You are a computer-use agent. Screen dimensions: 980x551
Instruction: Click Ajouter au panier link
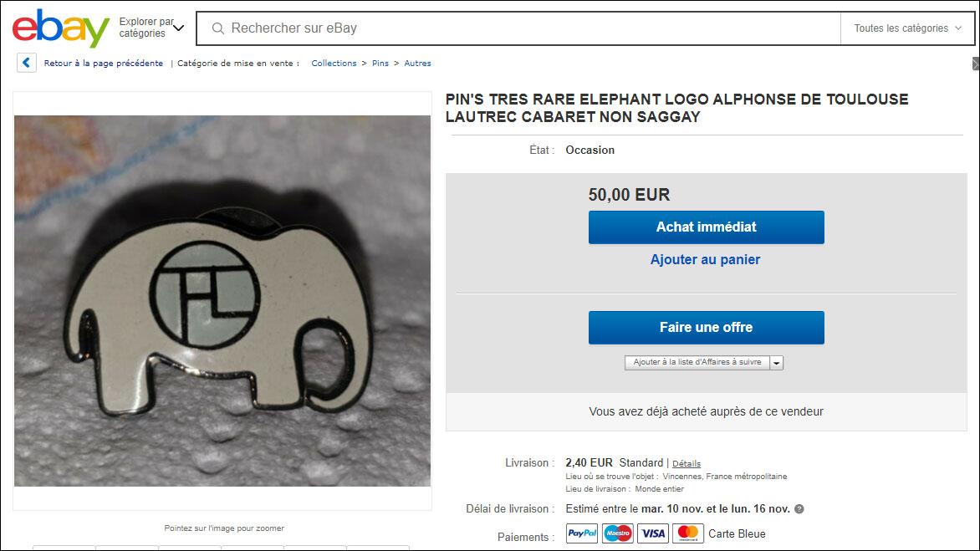tap(705, 260)
